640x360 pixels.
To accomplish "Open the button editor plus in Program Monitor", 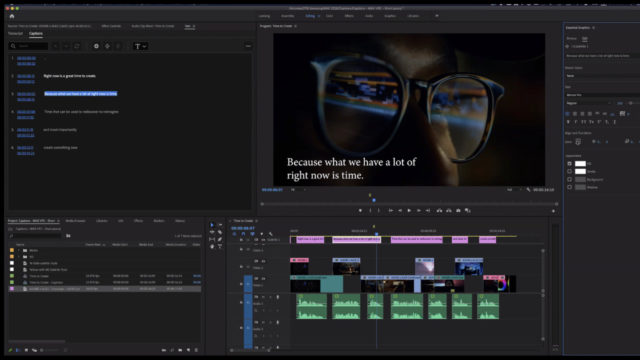I will 553,211.
